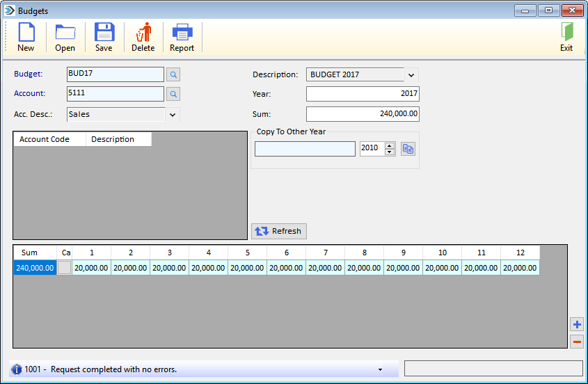Image resolution: width=588 pixels, height=384 pixels.
Task: Focus the Account field containing 5111
Action: [116, 94]
